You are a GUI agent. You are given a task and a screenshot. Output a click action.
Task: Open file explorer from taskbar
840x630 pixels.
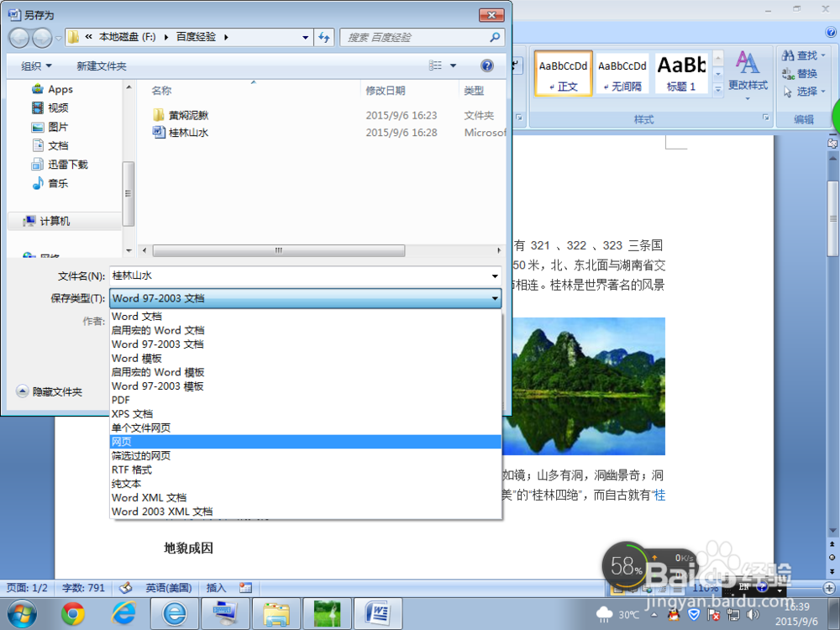[x=276, y=614]
